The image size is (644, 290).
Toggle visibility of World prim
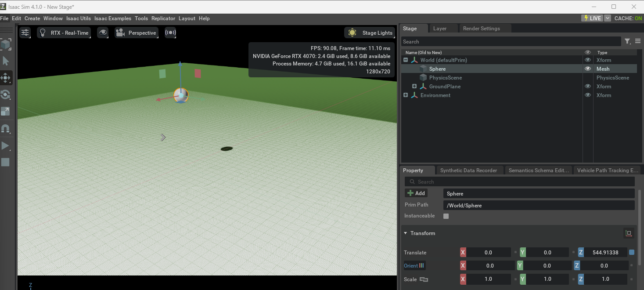[588, 60]
